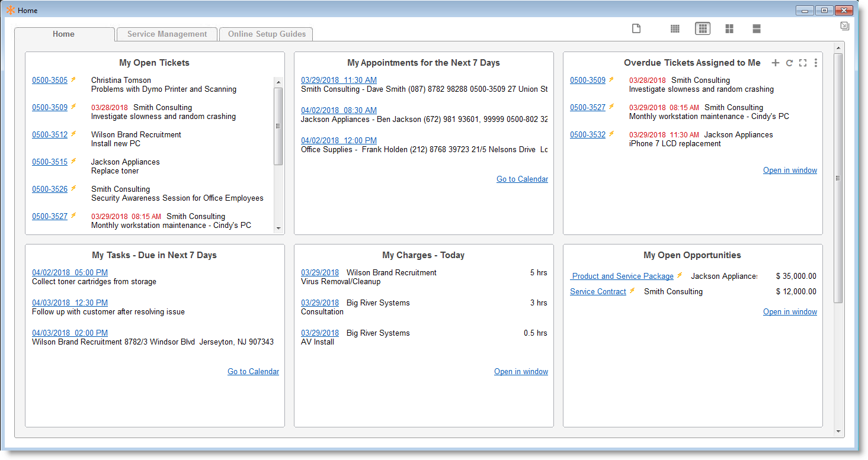Click the up arrow of the main dashboard scrollbar

pos(838,48)
